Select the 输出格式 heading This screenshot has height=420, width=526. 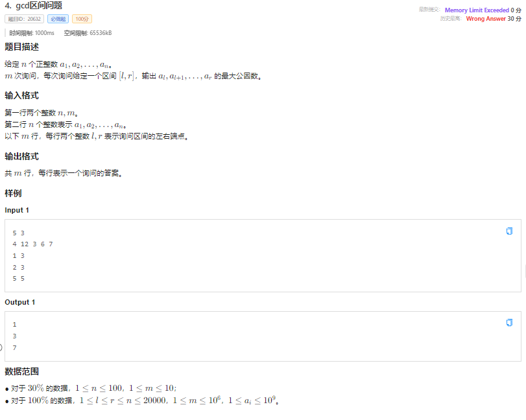coord(22,156)
